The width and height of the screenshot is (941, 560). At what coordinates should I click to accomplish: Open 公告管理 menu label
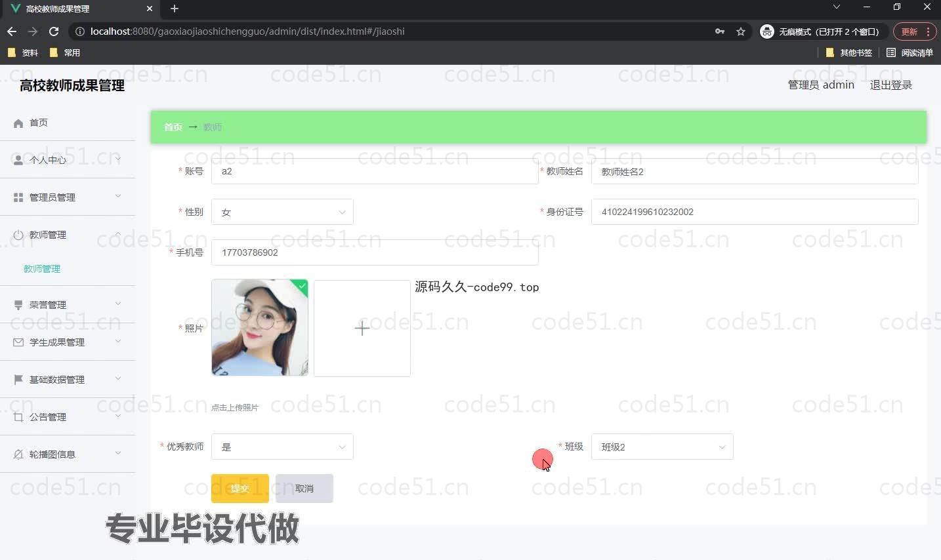point(48,417)
